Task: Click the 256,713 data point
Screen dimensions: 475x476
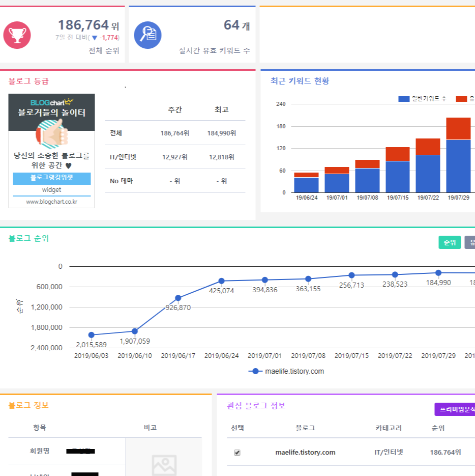Action: coord(351,275)
